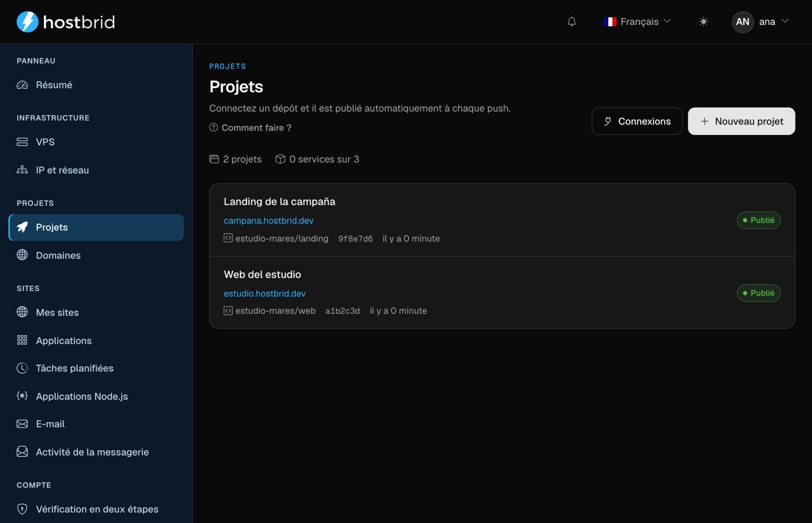Image resolution: width=812 pixels, height=523 pixels.
Task: Click the E-mail envelope icon
Action: pyautogui.click(x=22, y=424)
